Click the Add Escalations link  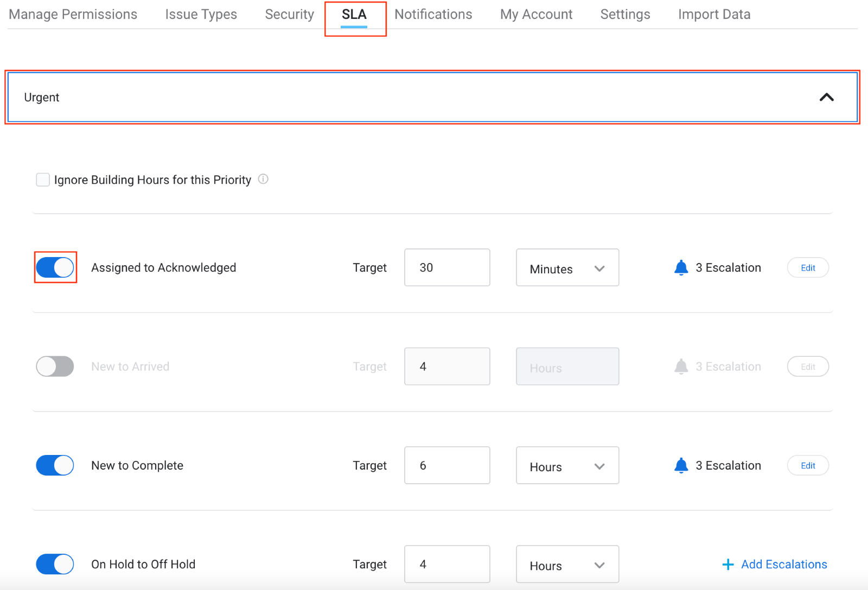click(783, 565)
